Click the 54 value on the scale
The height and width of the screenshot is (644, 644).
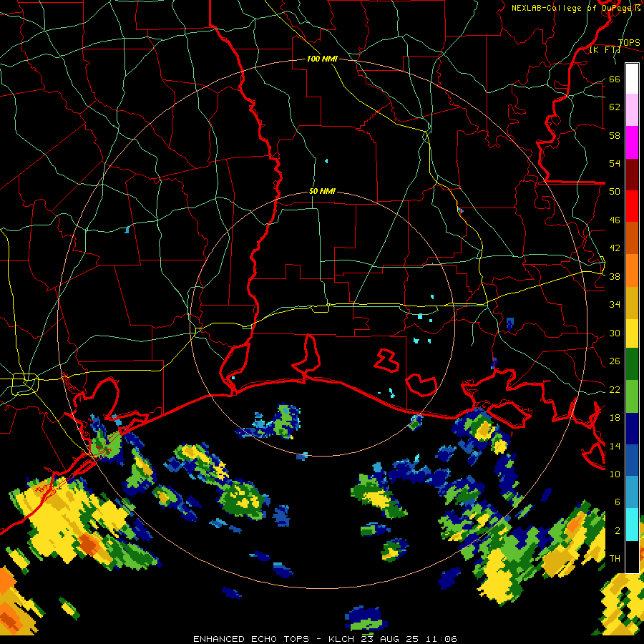pos(615,163)
